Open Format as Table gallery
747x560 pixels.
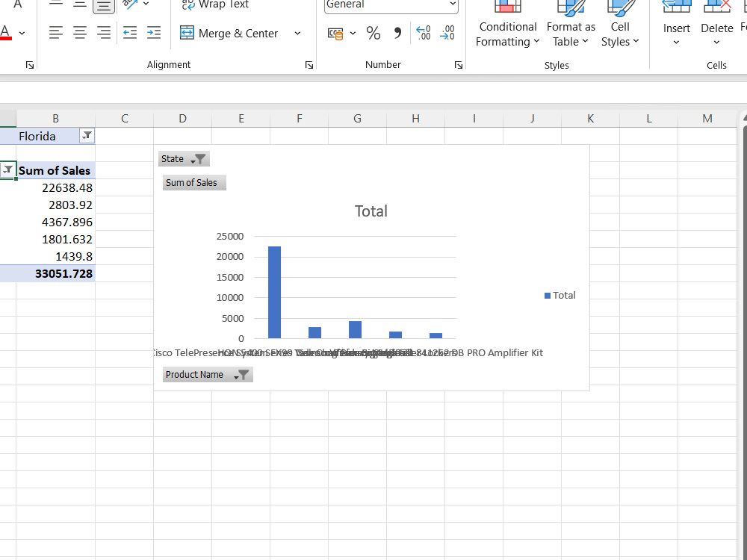571,24
